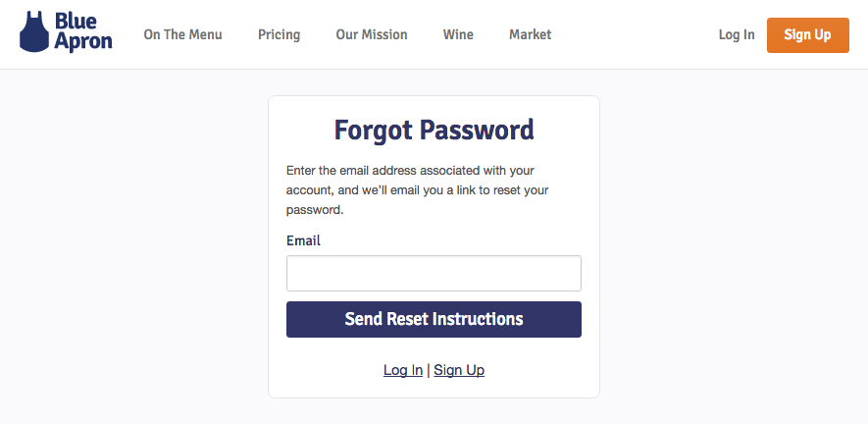Click the Blue Apron wordmark text

tap(83, 32)
